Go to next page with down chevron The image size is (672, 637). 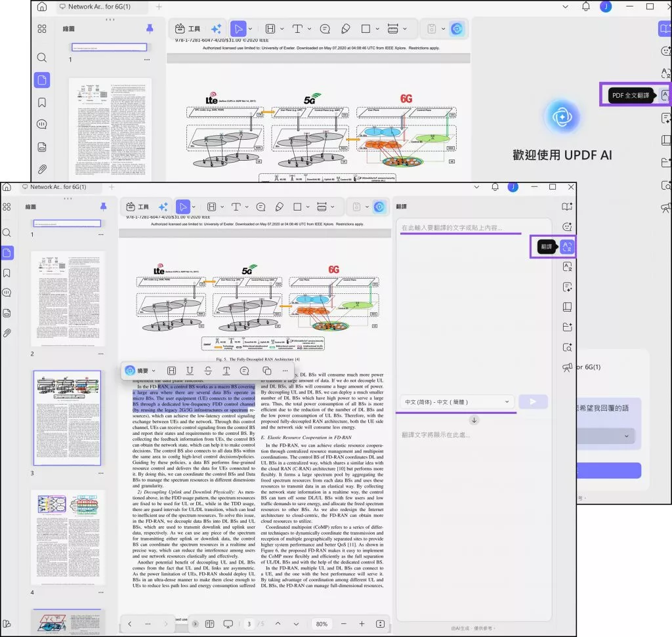296,624
